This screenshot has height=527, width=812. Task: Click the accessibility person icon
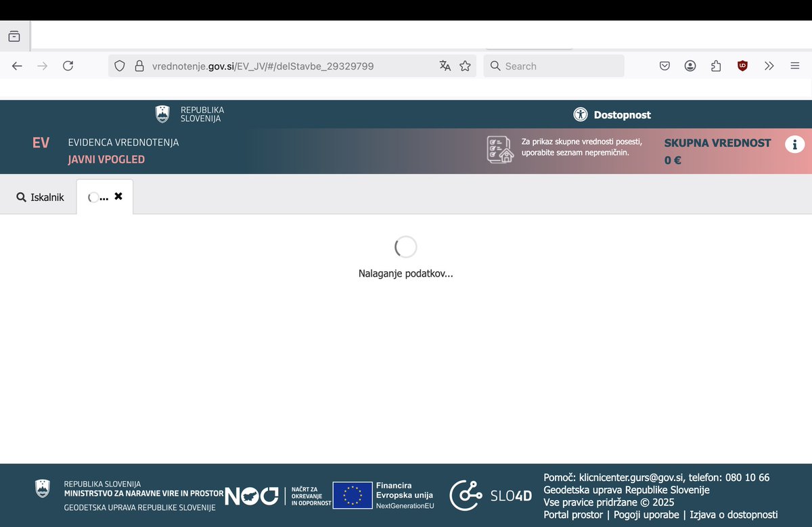coord(581,114)
